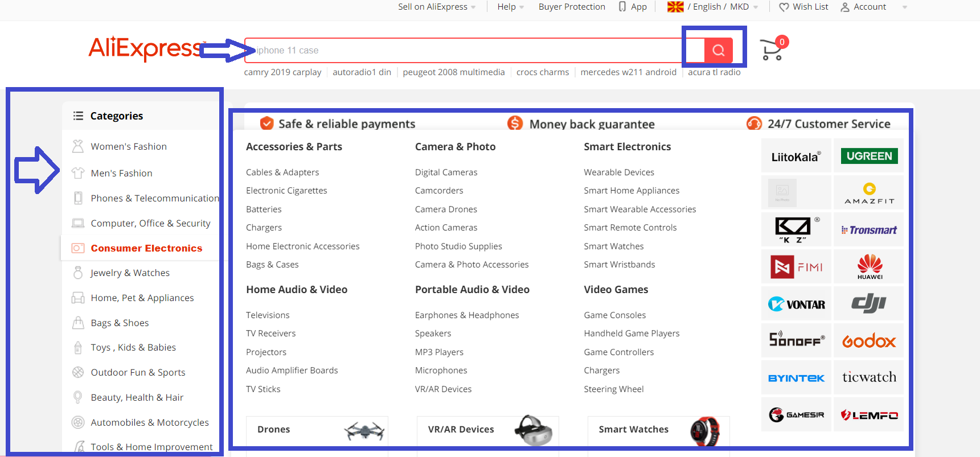Click the Wish List heart icon

784,7
